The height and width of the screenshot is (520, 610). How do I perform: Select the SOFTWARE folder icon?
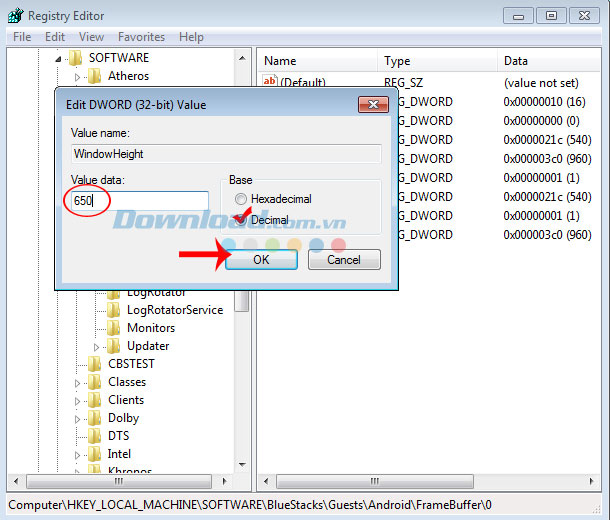point(75,58)
